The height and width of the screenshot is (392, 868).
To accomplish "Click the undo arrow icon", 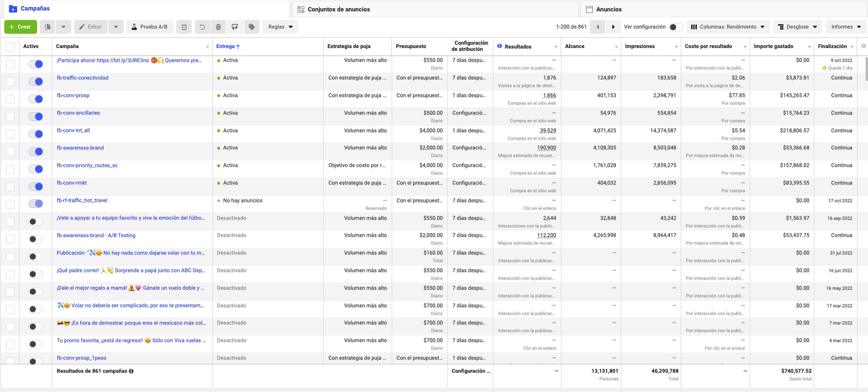I will pyautogui.click(x=202, y=27).
